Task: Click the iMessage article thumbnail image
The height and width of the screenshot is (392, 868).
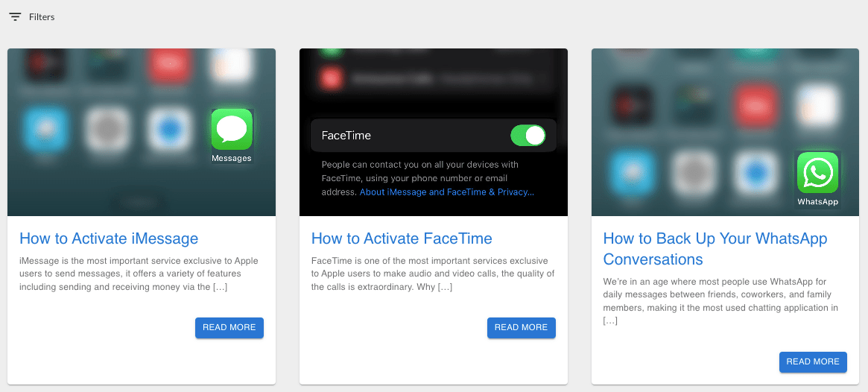Action: (141, 132)
